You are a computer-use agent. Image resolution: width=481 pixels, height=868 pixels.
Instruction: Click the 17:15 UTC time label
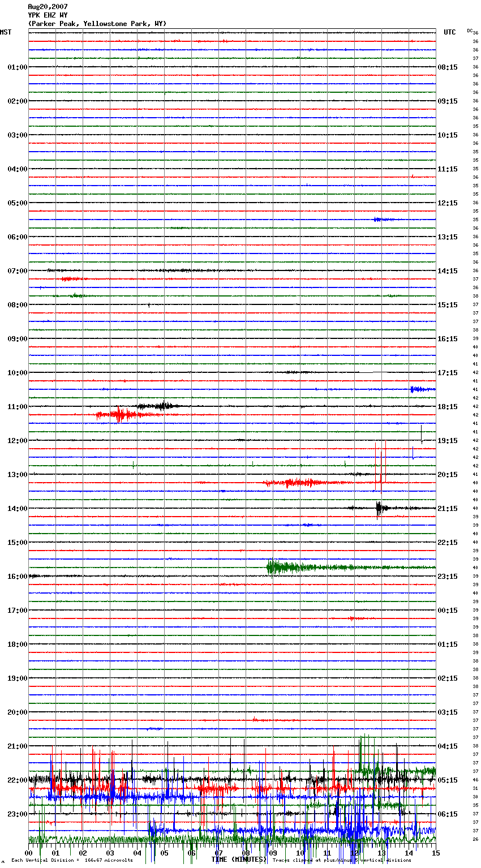(448, 373)
